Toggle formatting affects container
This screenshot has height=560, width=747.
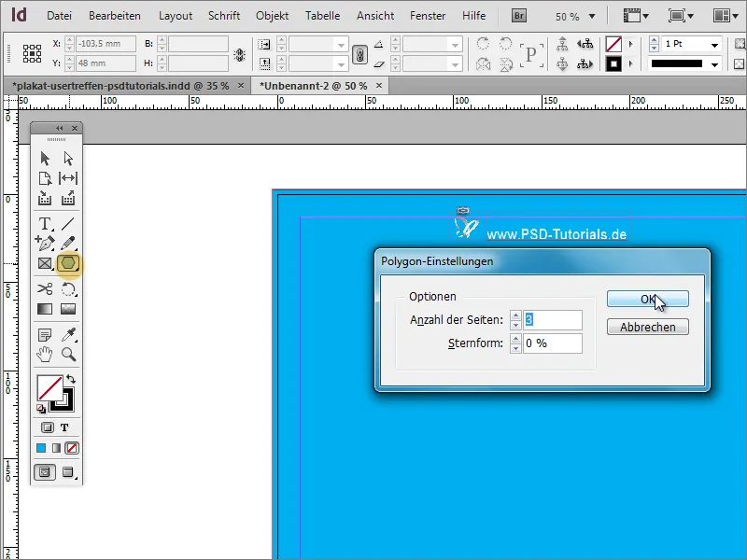48,427
